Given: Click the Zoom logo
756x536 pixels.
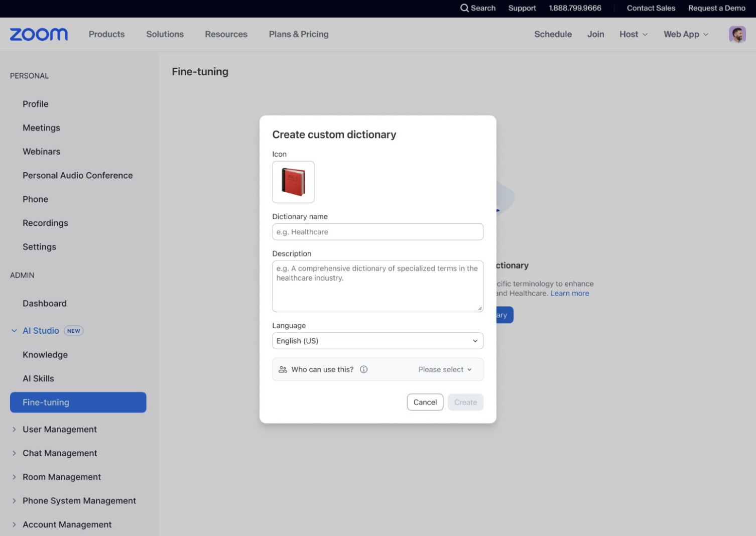Looking at the screenshot, I should [x=39, y=34].
